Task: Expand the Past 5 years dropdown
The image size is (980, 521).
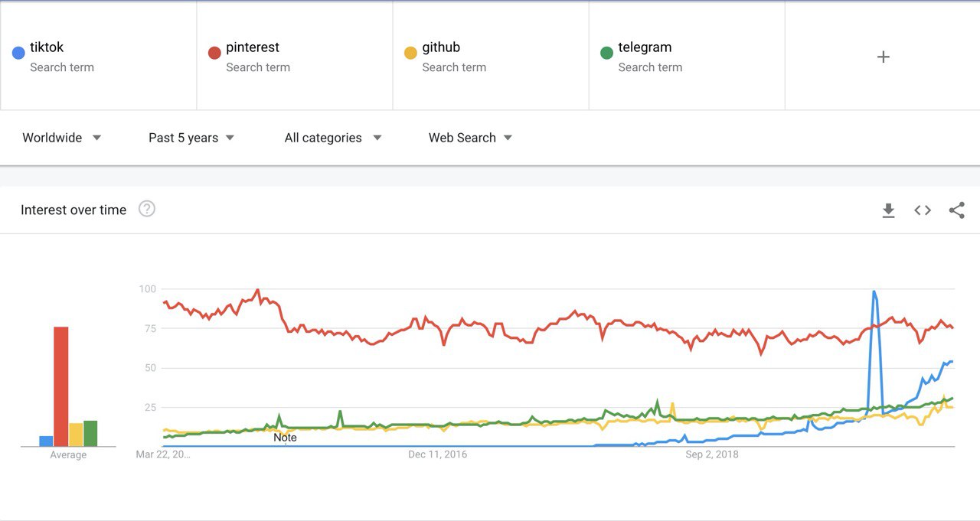Action: coord(191,138)
